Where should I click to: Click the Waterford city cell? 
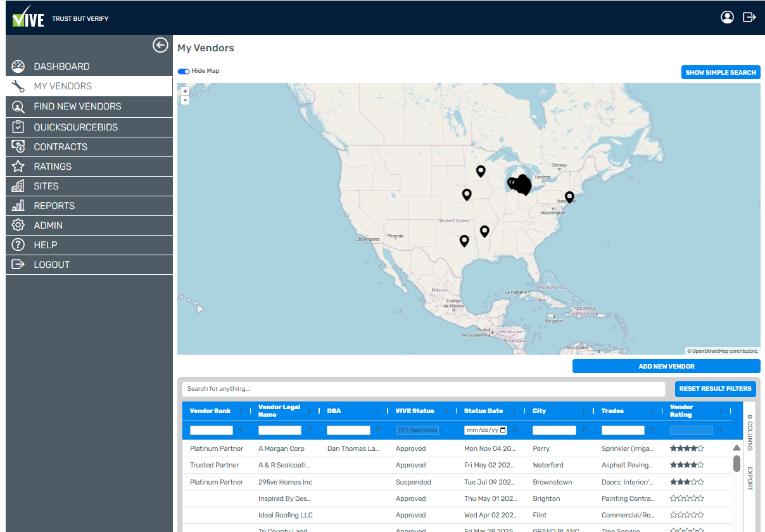point(548,465)
